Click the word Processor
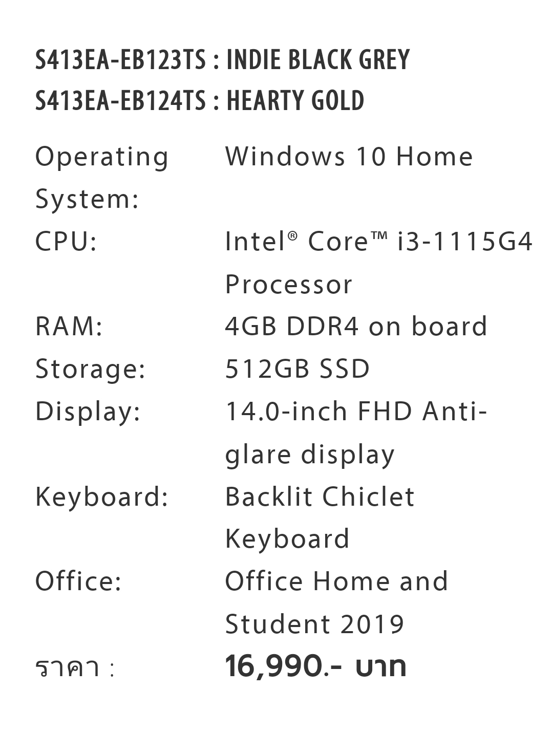 pos(289,284)
